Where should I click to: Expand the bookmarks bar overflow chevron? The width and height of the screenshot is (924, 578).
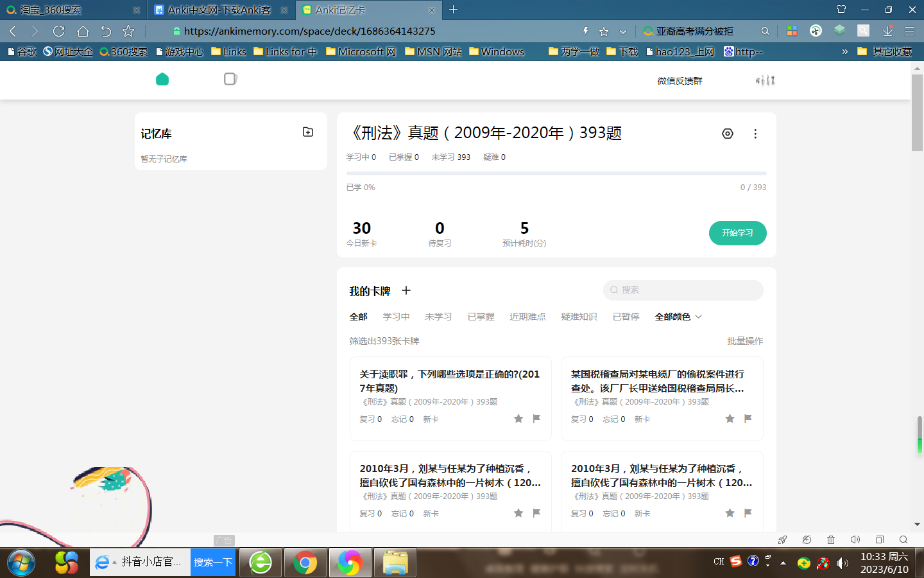(x=844, y=51)
